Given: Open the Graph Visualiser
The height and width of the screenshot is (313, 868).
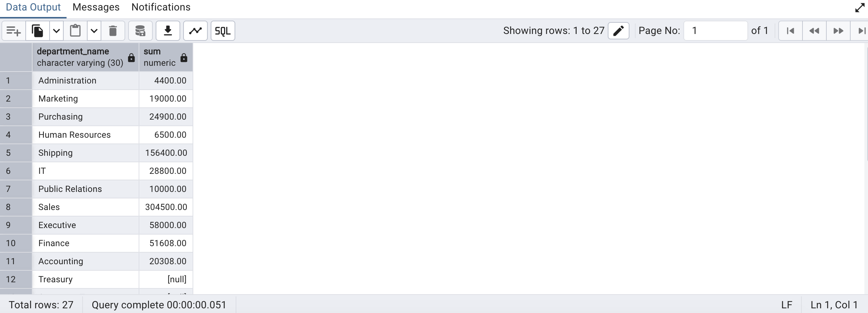Looking at the screenshot, I should [x=195, y=31].
